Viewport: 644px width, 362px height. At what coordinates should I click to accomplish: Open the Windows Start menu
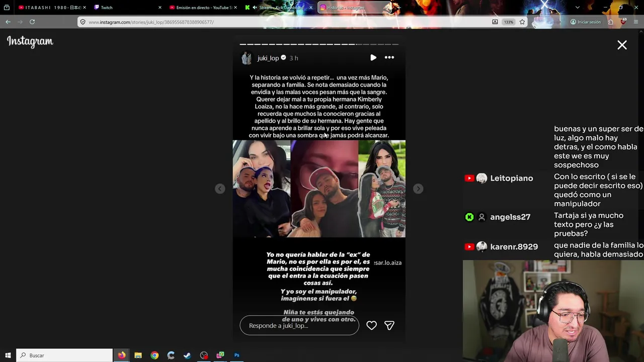pos(8,355)
